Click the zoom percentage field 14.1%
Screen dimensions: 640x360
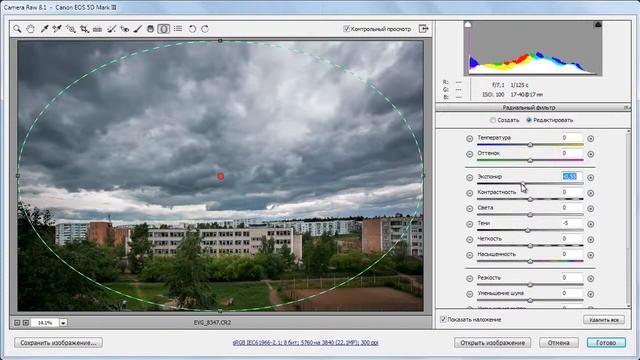(x=45, y=323)
